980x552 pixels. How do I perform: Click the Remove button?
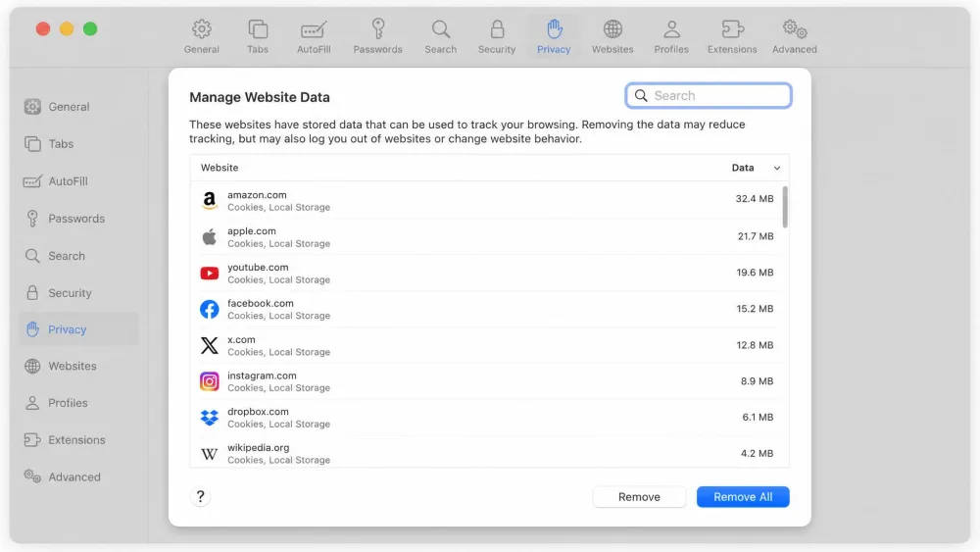pyautogui.click(x=639, y=496)
